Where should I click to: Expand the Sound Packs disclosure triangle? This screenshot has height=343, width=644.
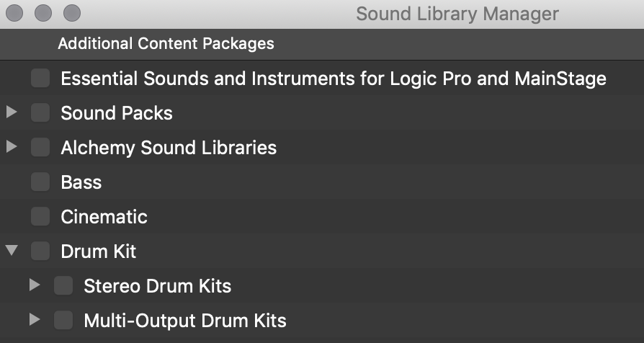[12, 112]
